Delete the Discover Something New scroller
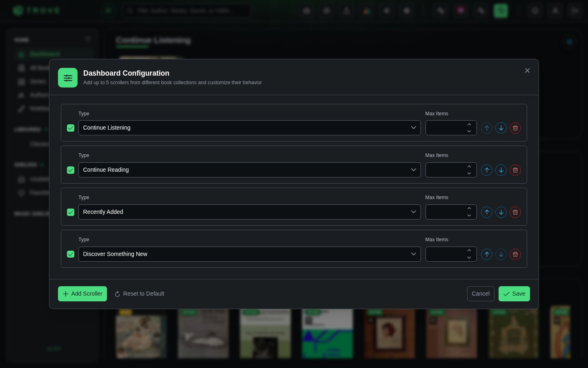The width and height of the screenshot is (588, 368). pos(515,254)
